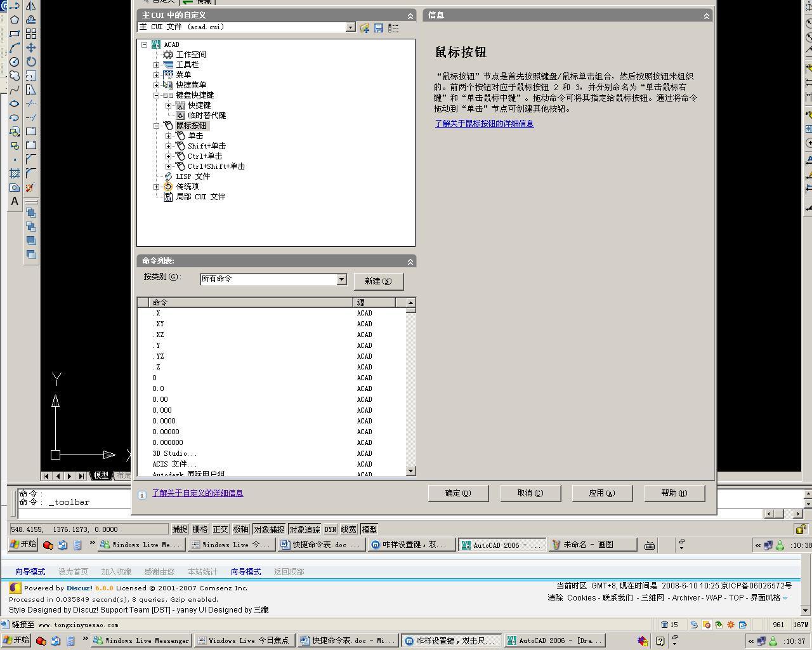Screen dimensions: 812x650
Task: Toggle 栅格 grid display in status bar
Action: pyautogui.click(x=200, y=529)
